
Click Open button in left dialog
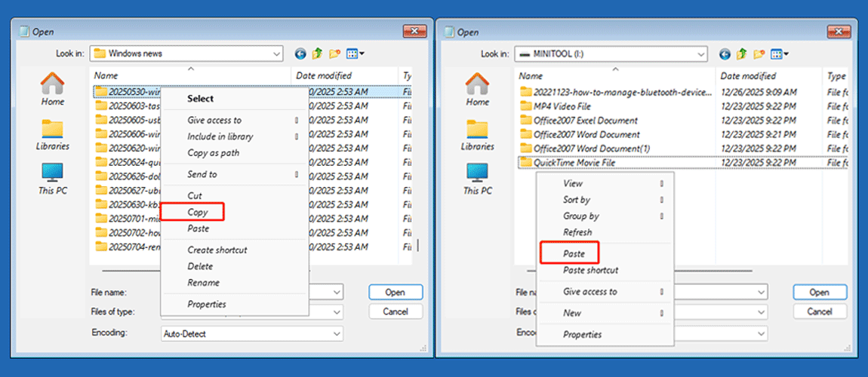coord(396,293)
